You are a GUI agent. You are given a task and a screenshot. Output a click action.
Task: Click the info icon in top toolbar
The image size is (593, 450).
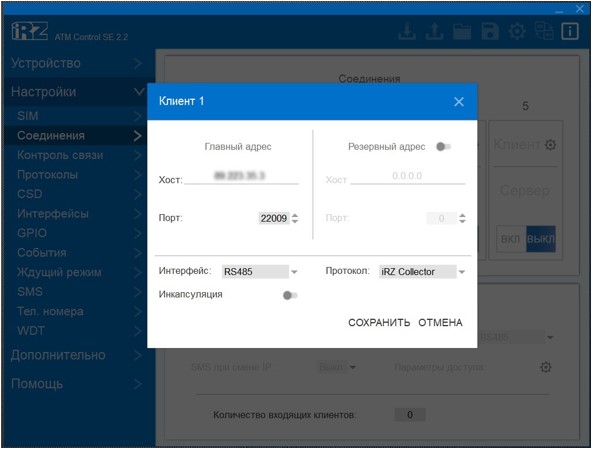pos(570,31)
